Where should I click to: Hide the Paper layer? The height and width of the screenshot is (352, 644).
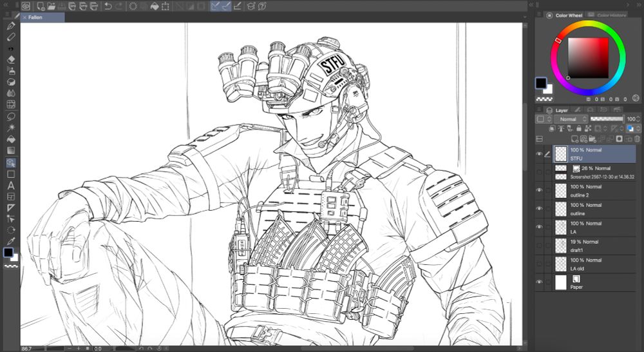(x=539, y=282)
